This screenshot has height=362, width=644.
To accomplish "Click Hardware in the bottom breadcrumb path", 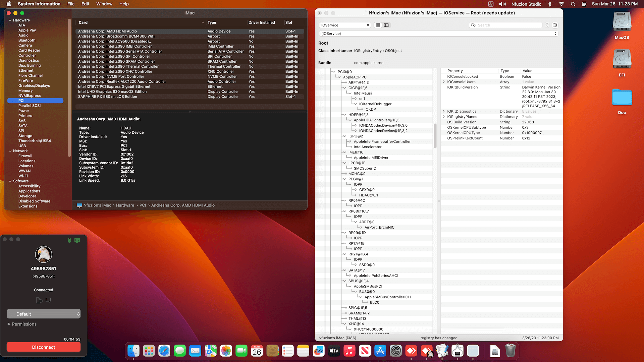I will coord(125,205).
